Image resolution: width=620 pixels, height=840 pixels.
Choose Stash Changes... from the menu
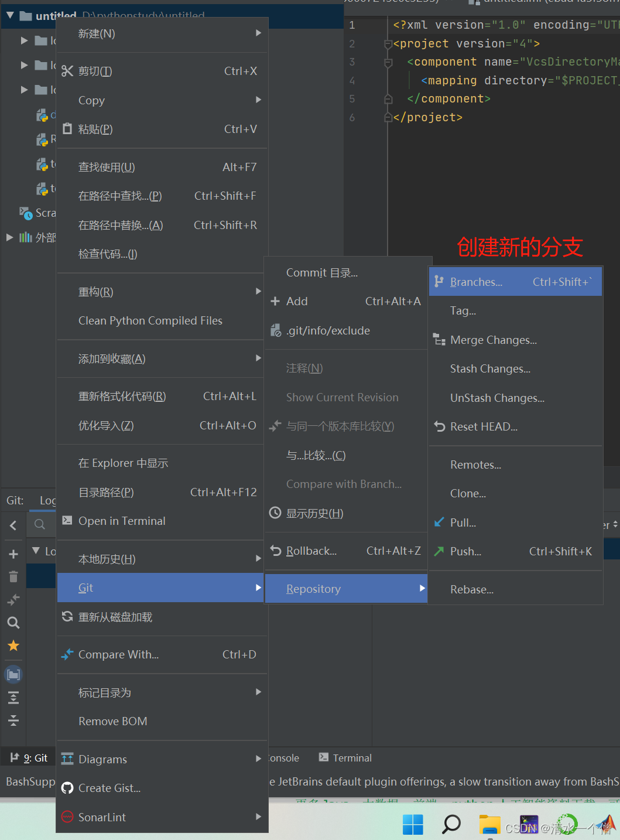[x=490, y=368]
